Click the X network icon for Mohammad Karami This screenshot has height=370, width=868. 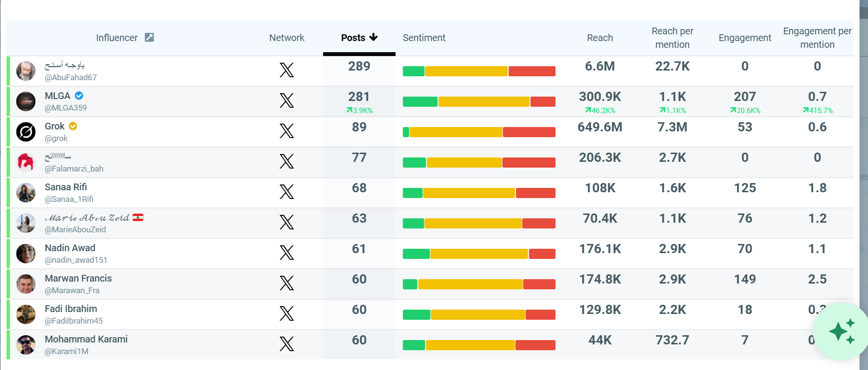tap(287, 344)
